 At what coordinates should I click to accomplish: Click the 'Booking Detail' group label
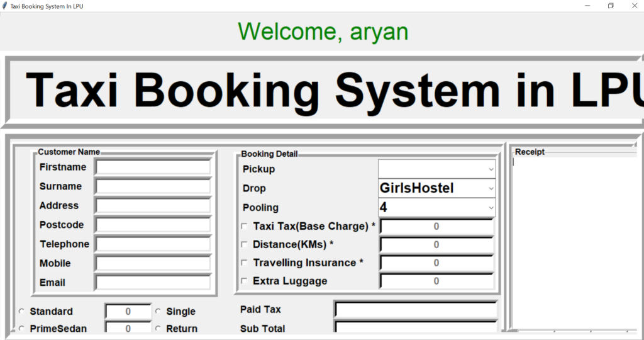(269, 154)
